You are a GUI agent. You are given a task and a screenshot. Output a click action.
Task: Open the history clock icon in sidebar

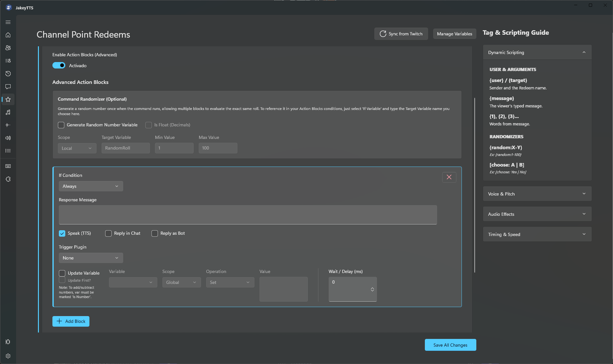point(8,74)
